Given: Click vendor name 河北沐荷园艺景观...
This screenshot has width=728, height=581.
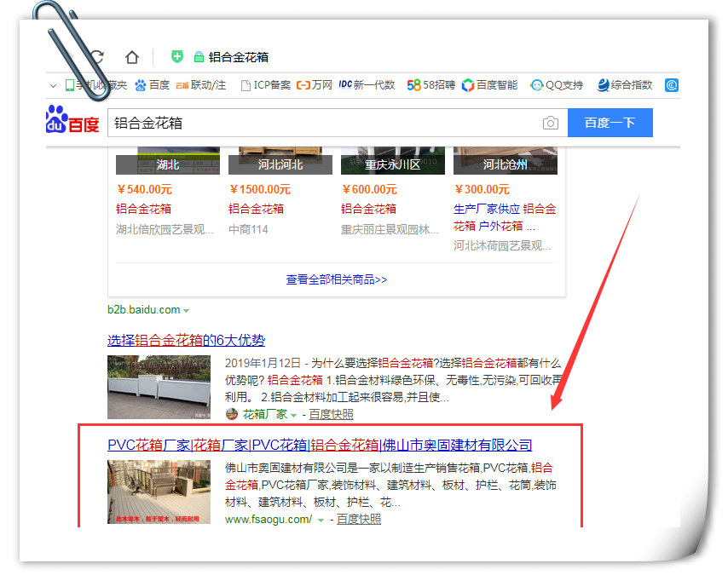Looking at the screenshot, I should coord(502,245).
